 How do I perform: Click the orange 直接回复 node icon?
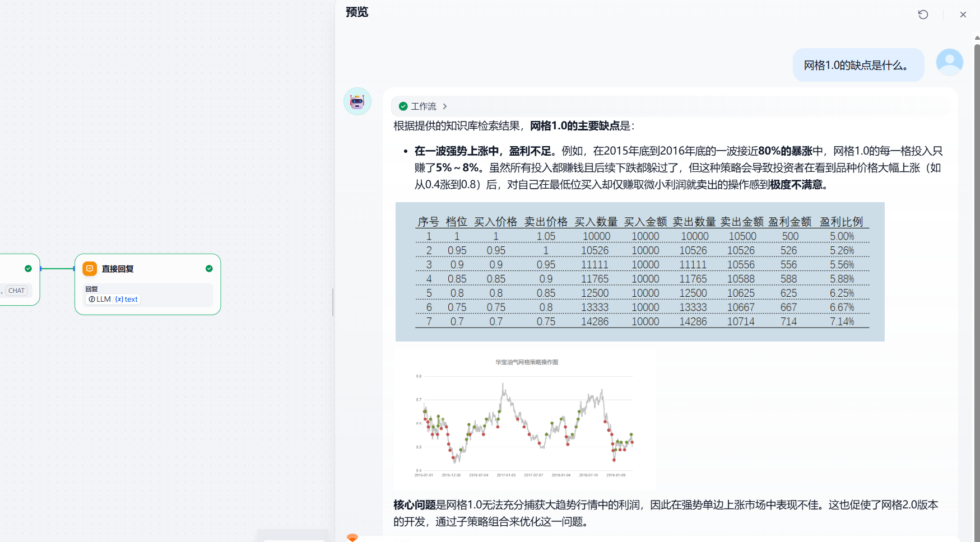tap(90, 269)
